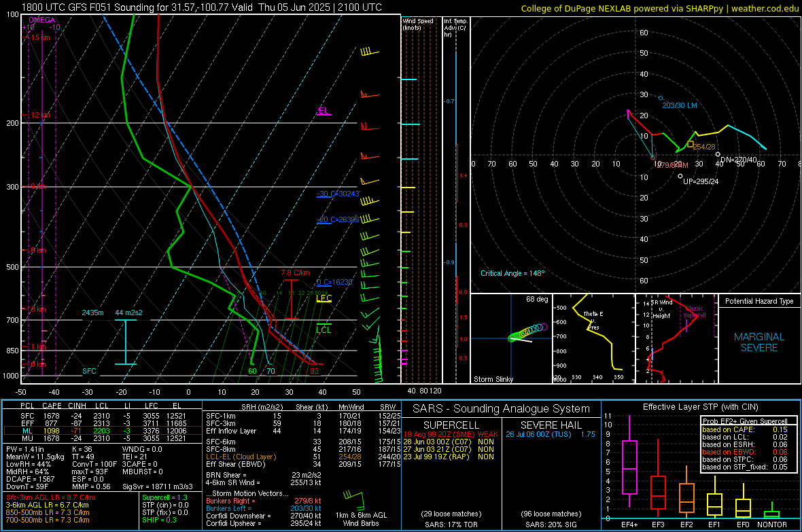Screen dimensions: 802x532
Task: Select the highlighted ML parcel row
Action: (103, 431)
